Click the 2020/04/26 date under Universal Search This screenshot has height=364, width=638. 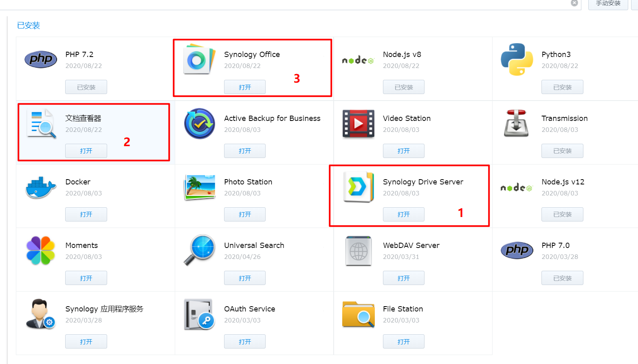click(242, 257)
